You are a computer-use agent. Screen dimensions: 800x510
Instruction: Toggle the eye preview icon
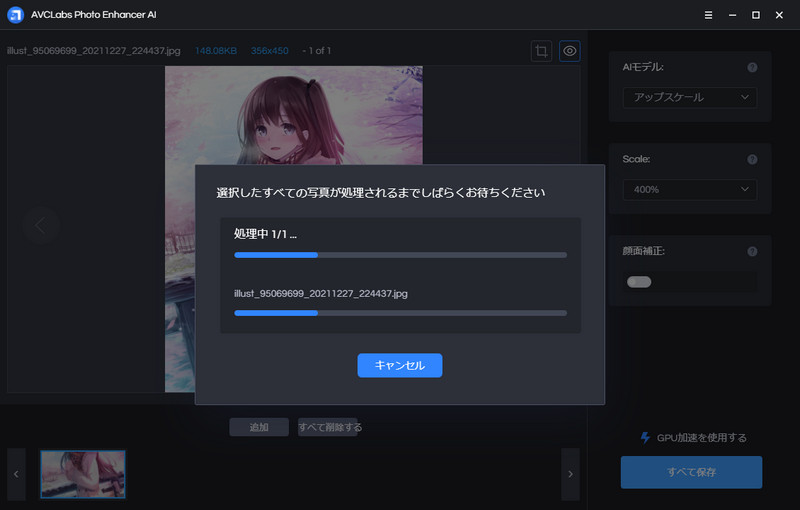click(x=569, y=51)
